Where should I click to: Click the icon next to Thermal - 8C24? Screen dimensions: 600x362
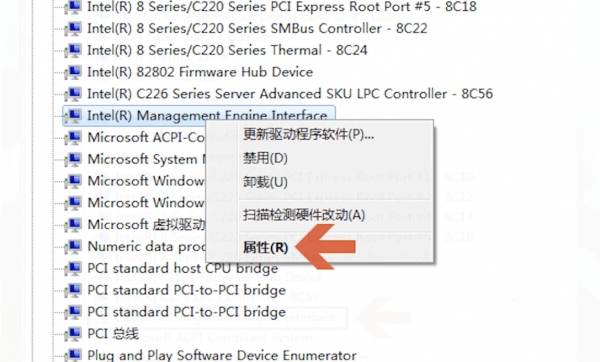[x=73, y=50]
